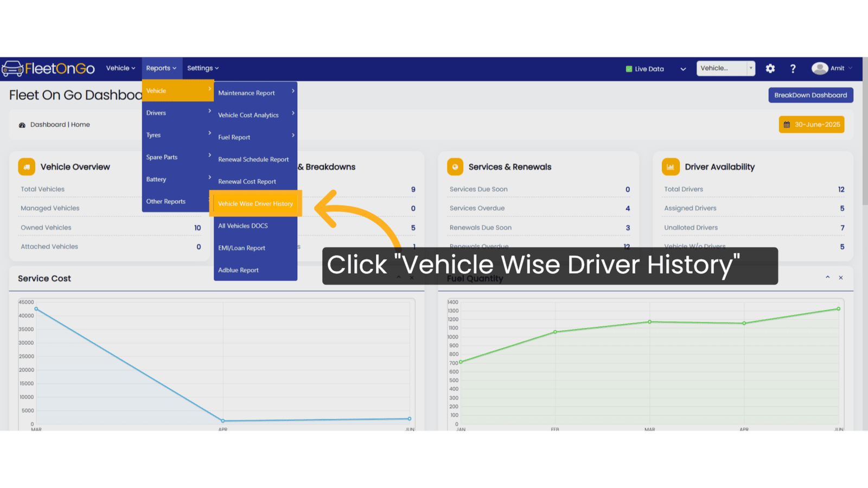Click the Vehicle Overview card icon
The width and height of the screenshot is (868, 488).
[x=27, y=167]
